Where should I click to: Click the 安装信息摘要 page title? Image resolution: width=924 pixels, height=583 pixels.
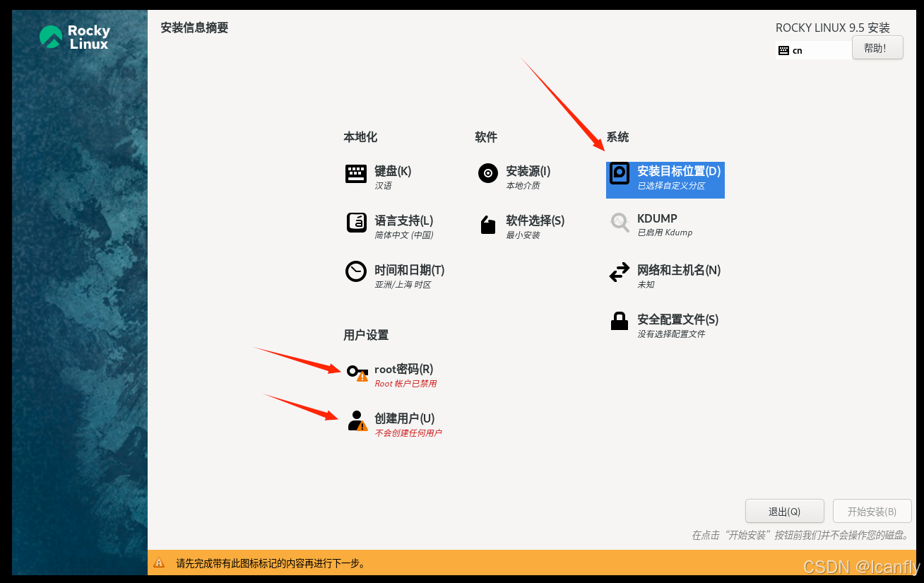194,28
